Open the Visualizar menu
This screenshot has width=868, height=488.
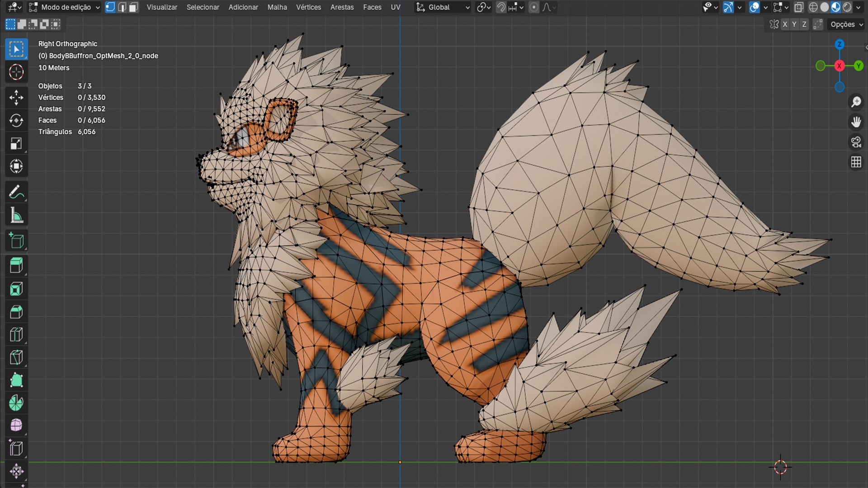[162, 7]
